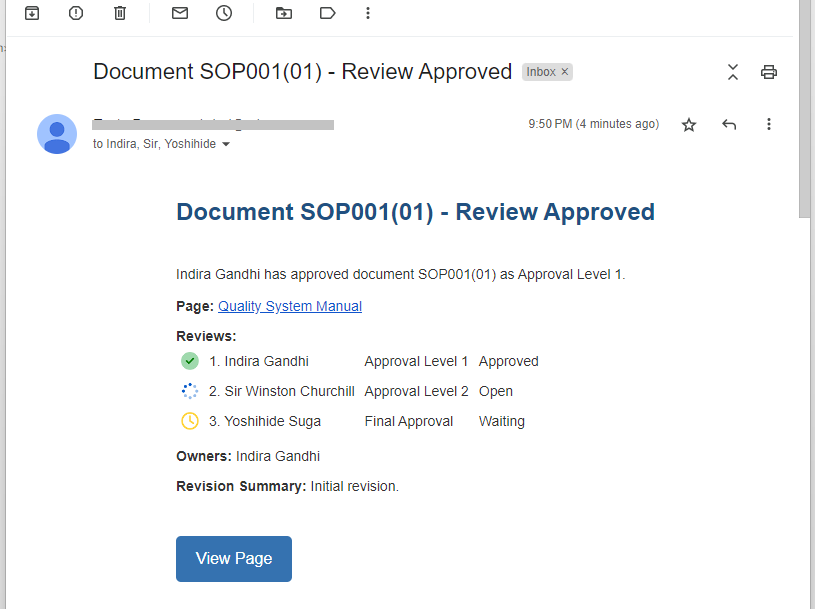Click the View Page button
The image size is (815, 609).
[234, 559]
